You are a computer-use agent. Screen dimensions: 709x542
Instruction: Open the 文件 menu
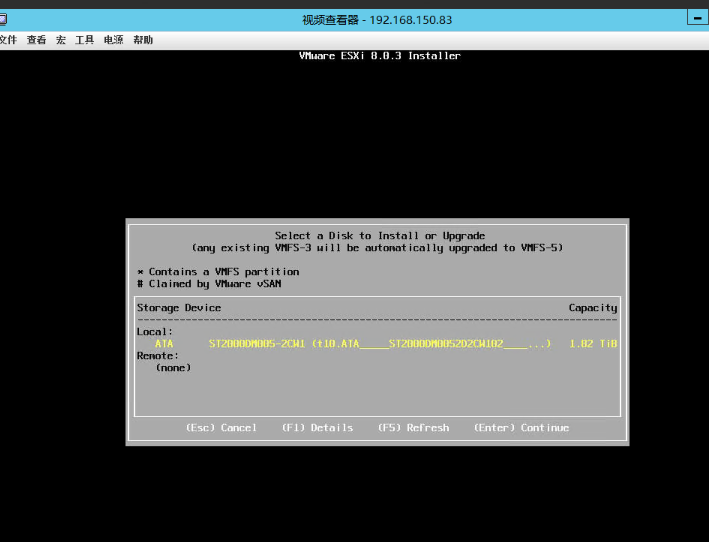[8, 40]
